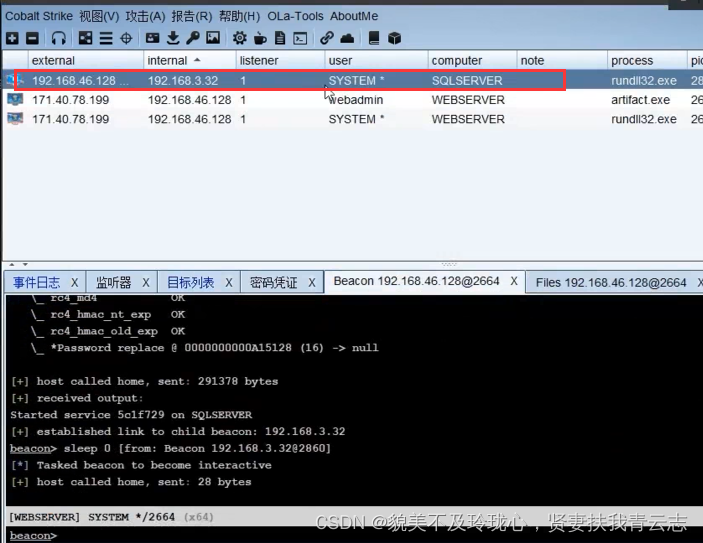The image size is (703, 543).
Task: Expand session pane with down split arrow
Action: 25,265
